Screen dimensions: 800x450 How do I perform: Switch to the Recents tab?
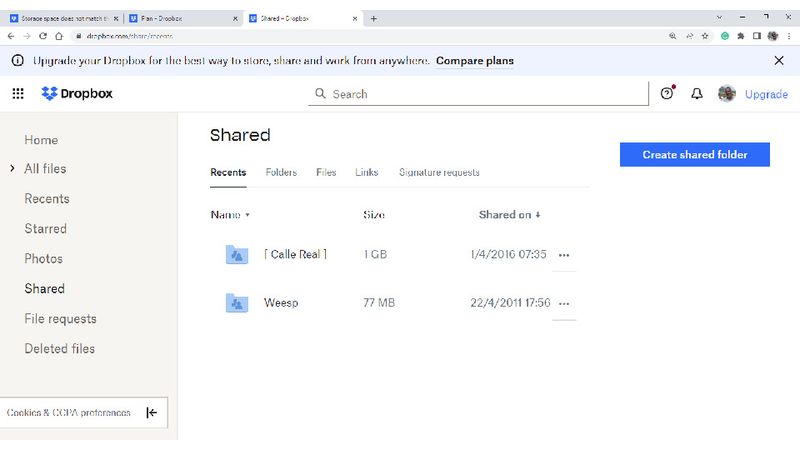pyautogui.click(x=228, y=172)
